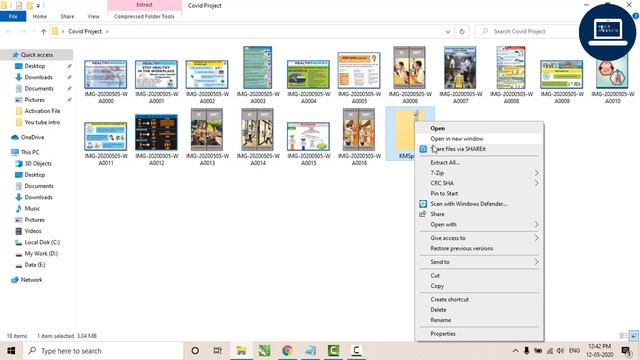Open Google Chrome from taskbar
This screenshot has width=640, height=360.
287,351
